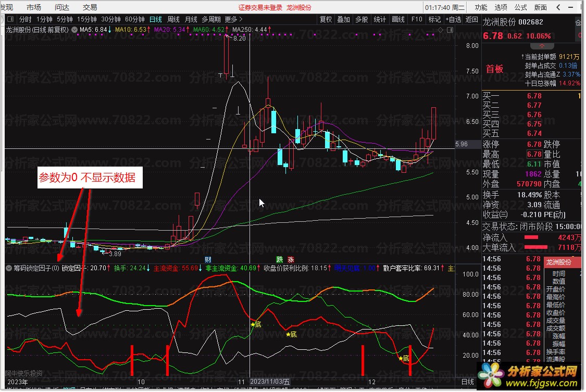Image resolution: width=586 pixels, height=392 pixels.
Task: Click the 多股 multi-stock button
Action: [361, 19]
